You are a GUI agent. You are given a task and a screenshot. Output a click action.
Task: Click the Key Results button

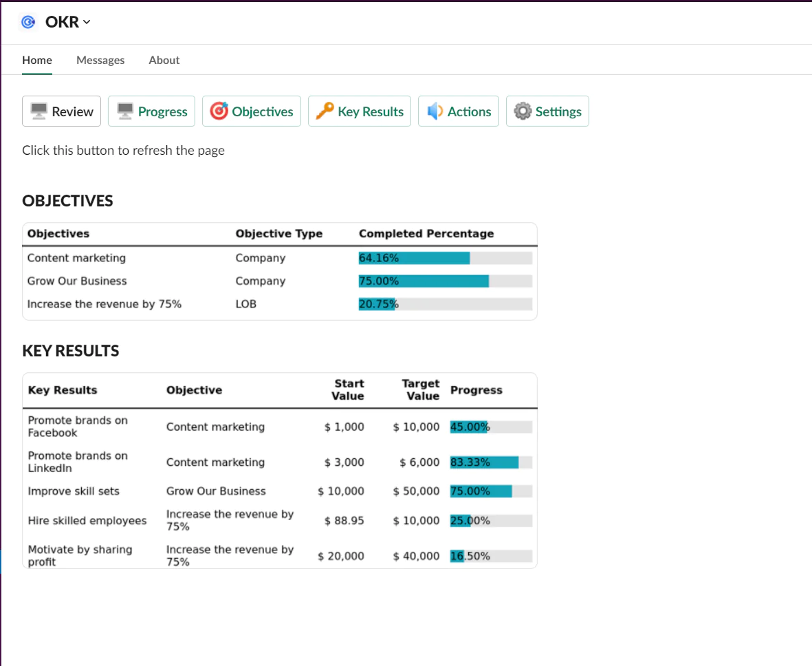[360, 111]
